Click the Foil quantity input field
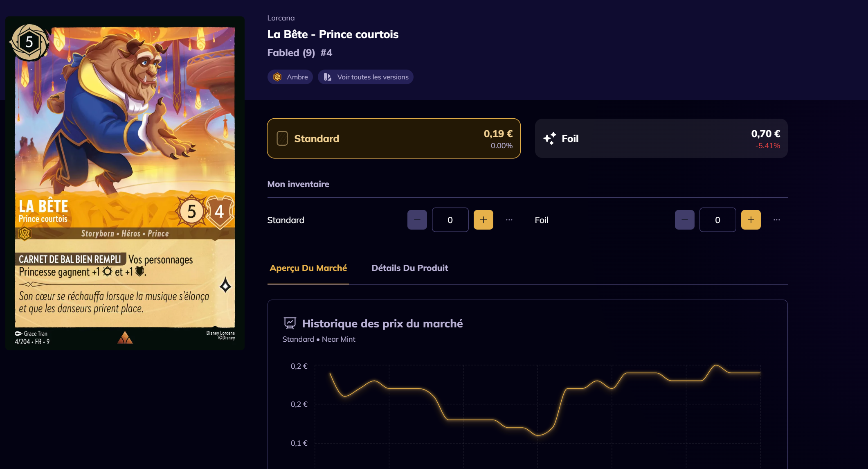The height and width of the screenshot is (469, 868). 718,220
